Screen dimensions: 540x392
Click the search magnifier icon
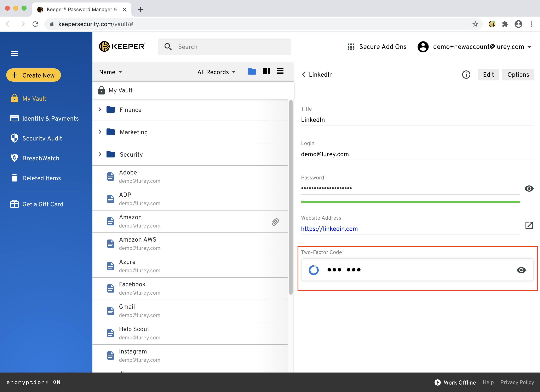(x=168, y=47)
